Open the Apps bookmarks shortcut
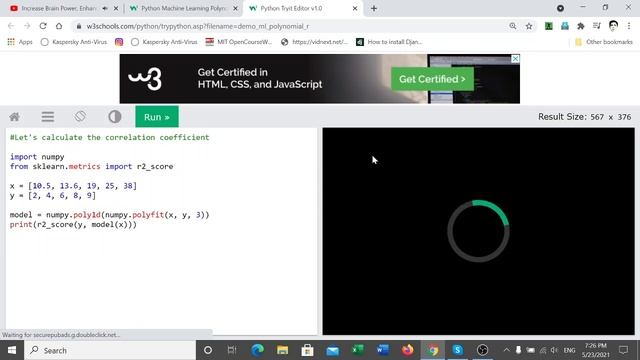This screenshot has height=360, width=640. 20,42
